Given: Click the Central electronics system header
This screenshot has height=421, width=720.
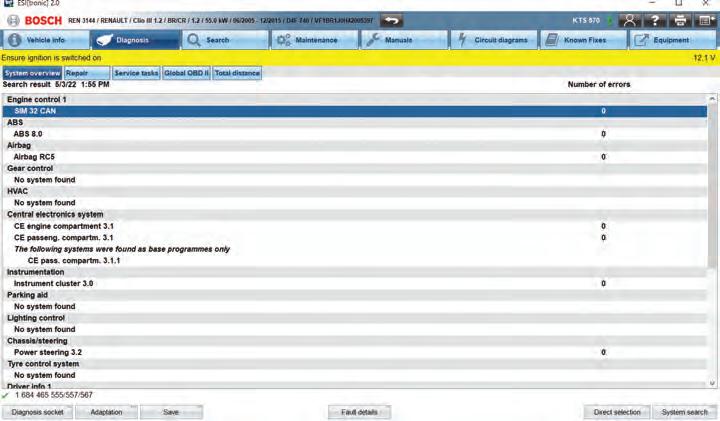Looking at the screenshot, I should [354, 214].
